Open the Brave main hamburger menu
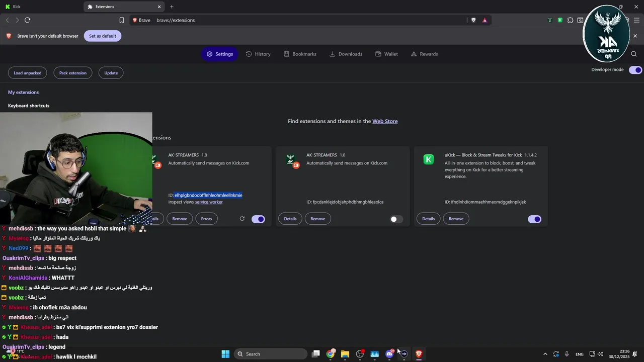The image size is (644, 362). click(636, 20)
